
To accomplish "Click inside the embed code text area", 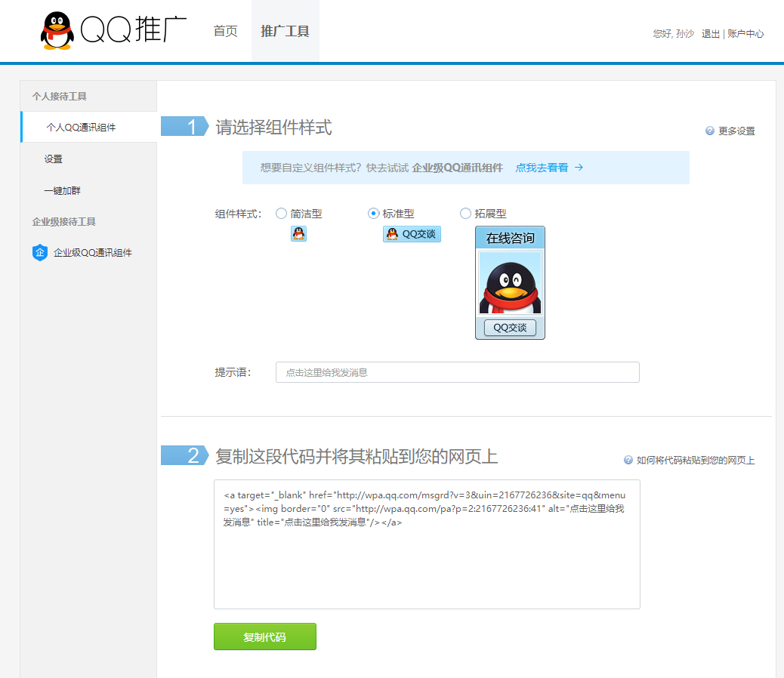I will 427,544.
